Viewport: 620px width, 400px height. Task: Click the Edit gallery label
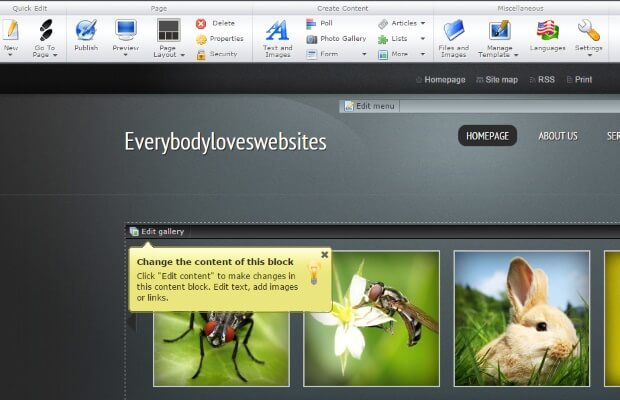point(163,232)
